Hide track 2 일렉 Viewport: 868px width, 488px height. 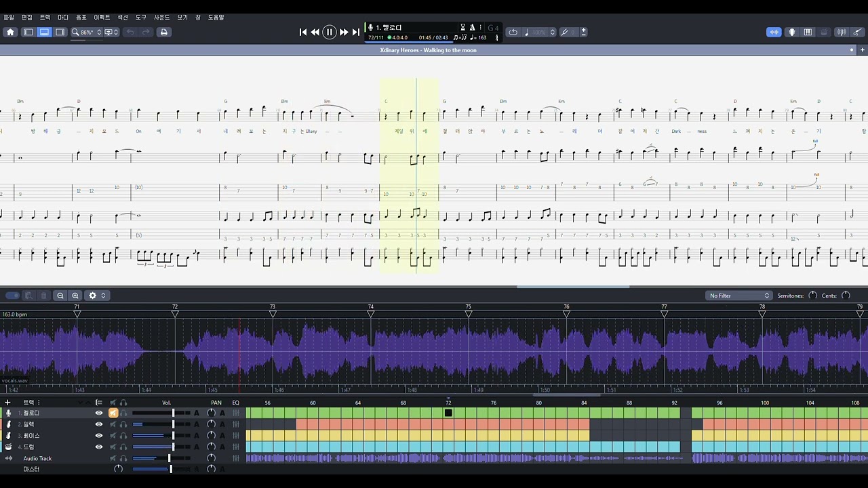coord(99,424)
